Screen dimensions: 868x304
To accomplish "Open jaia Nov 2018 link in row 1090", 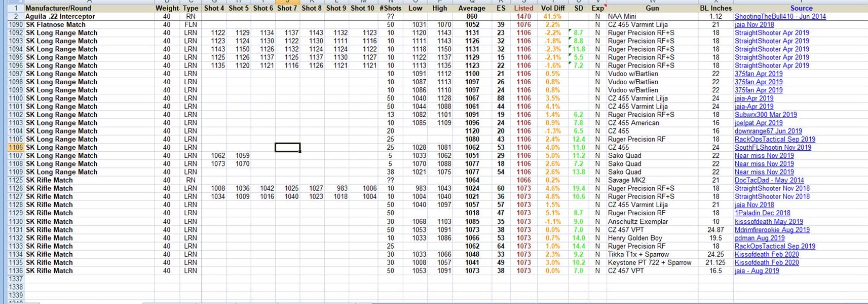I will pyautogui.click(x=754, y=24).
